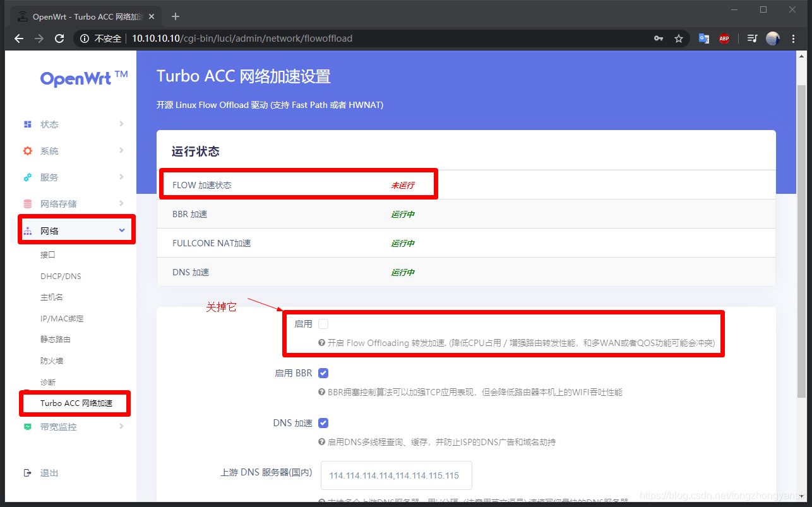812x507 pixels.
Task: Go to the 主机名 page
Action: click(52, 297)
